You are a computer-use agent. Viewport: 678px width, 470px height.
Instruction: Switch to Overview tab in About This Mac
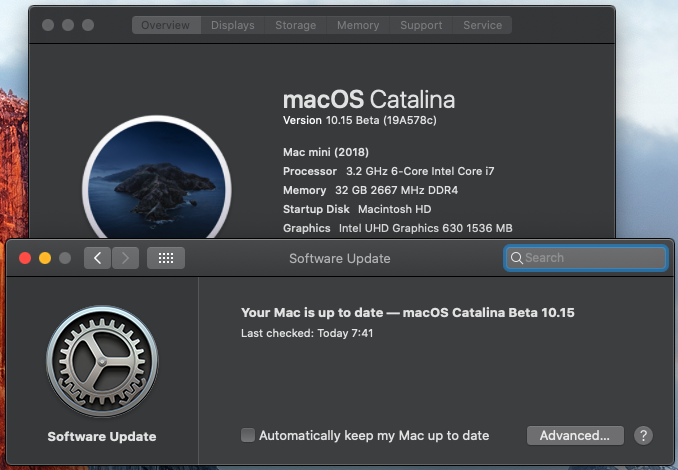(x=166, y=25)
